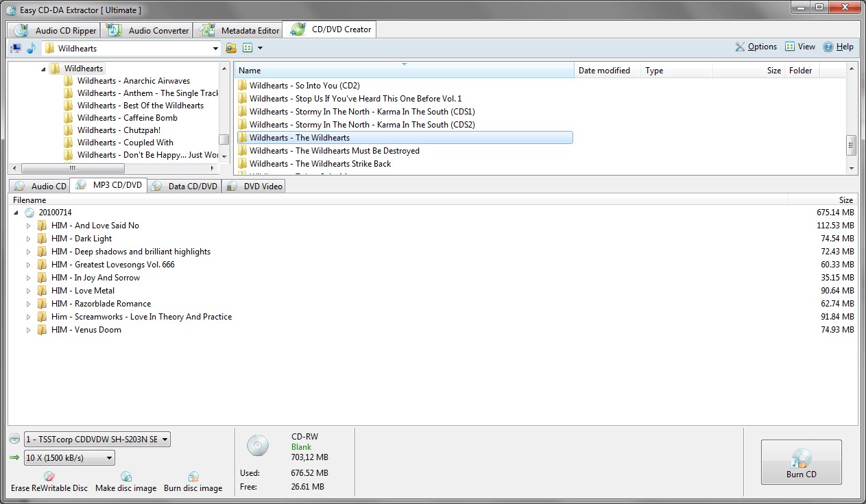Open the view mode grid dropdown
The image size is (866, 504).
(x=252, y=48)
